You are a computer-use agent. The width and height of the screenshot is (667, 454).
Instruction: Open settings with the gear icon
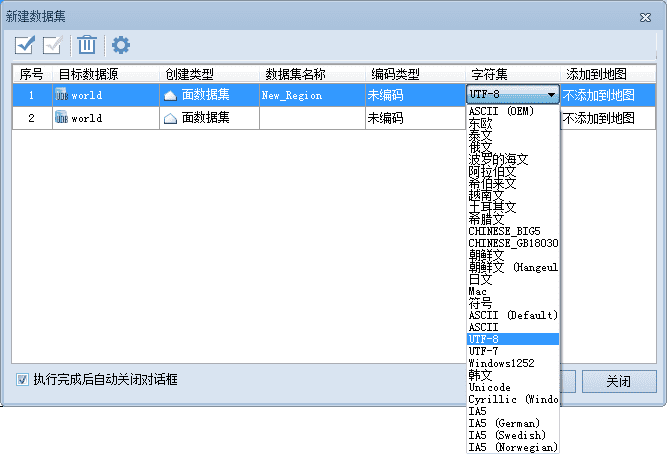[x=121, y=45]
